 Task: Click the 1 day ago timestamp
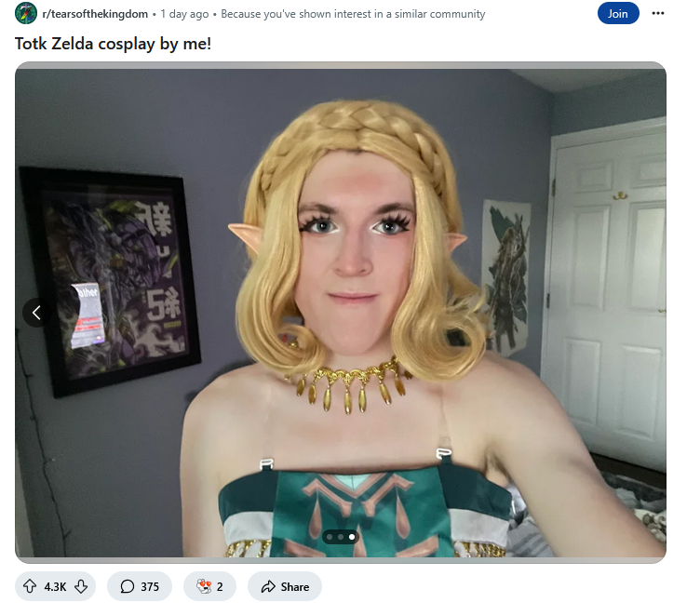(x=184, y=14)
